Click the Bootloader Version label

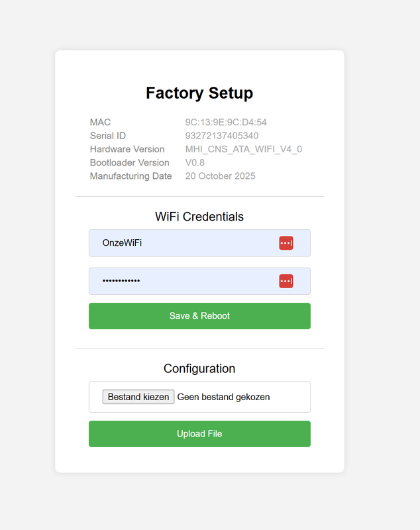[130, 162]
